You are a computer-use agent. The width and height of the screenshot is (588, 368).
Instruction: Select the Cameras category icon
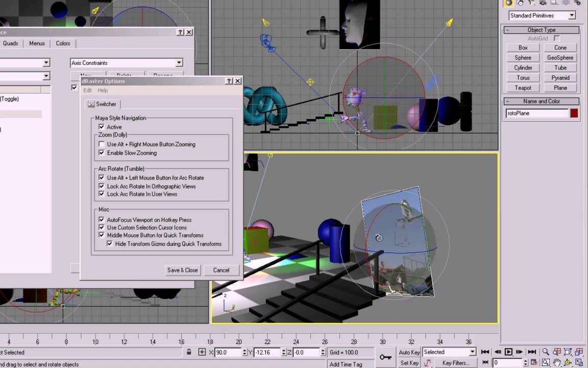[x=543, y=2]
